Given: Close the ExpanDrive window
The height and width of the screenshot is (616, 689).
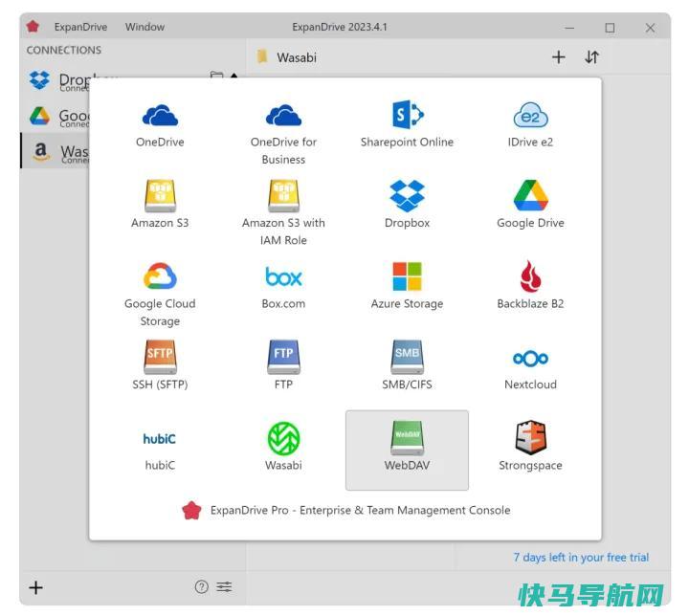Looking at the screenshot, I should click(x=651, y=28).
